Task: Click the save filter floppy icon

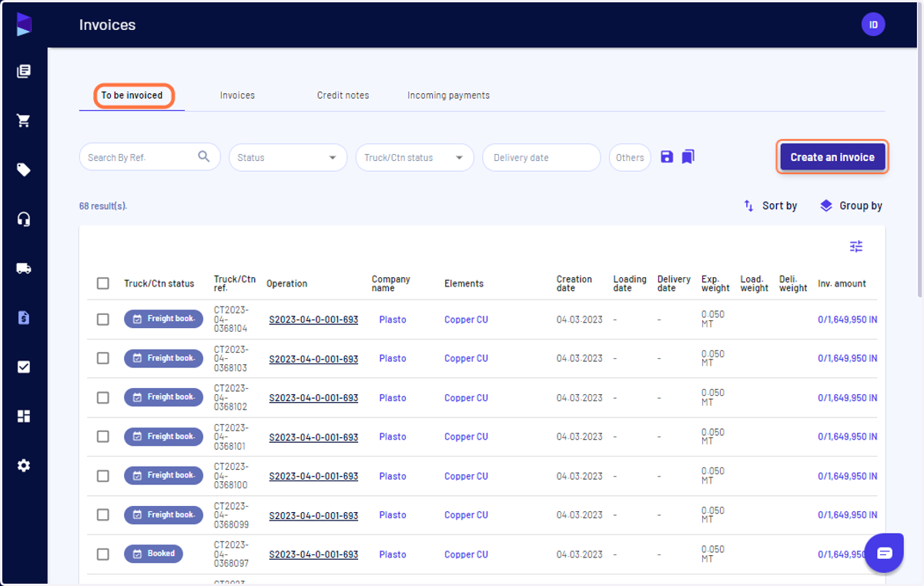Action: (x=667, y=157)
